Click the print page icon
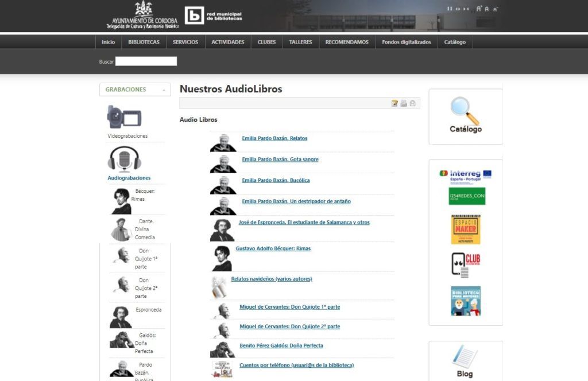Screen dimensions: 588x381 point(404,103)
